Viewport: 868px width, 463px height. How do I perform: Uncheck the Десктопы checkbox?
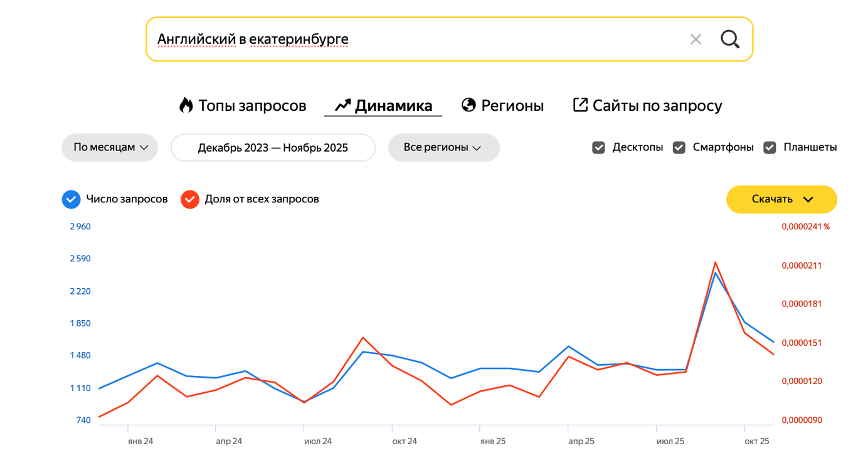point(599,148)
